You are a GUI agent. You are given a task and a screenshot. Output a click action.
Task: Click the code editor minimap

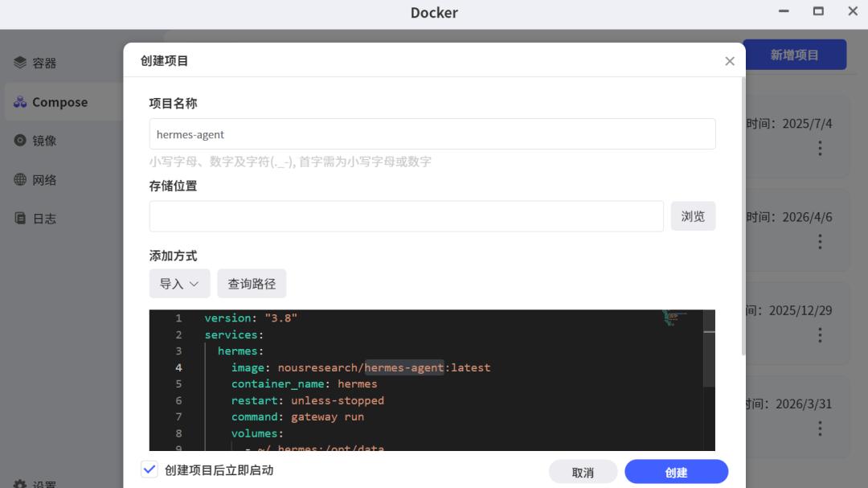pos(674,318)
